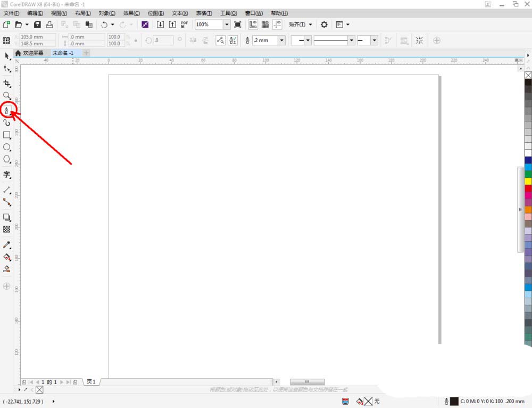
Task: Click Quick Customize plus on property bar
Action: pos(437,40)
